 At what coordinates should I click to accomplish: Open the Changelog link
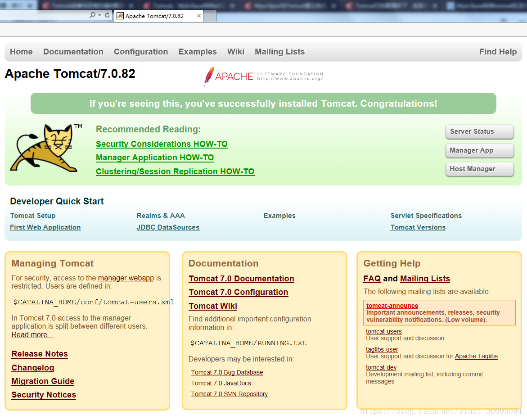pos(32,368)
